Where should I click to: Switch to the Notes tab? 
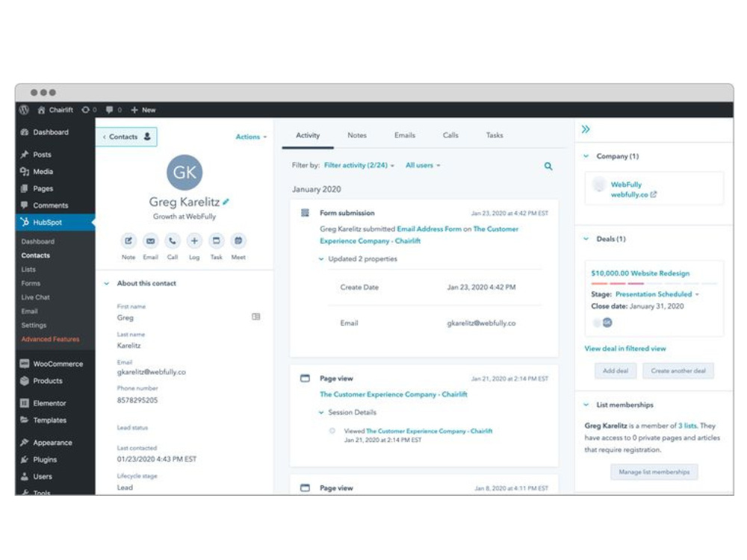point(357,135)
